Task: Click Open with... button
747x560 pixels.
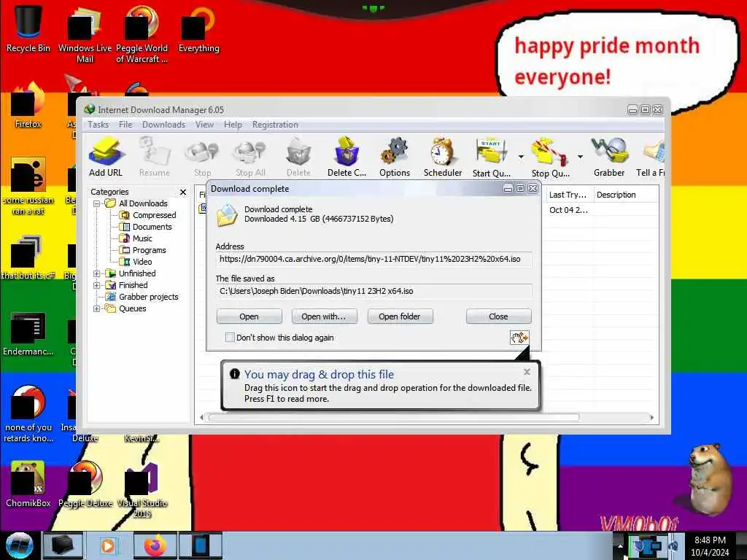Action: click(325, 316)
